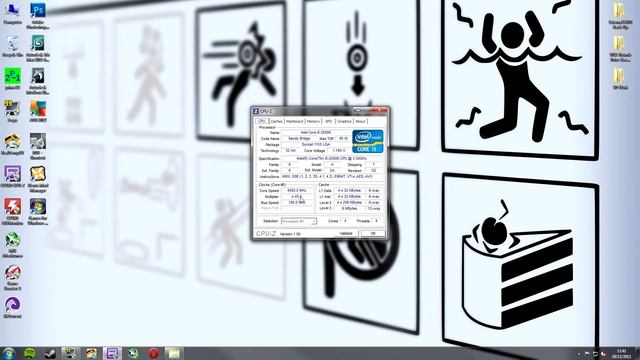Switch to the Caches tab in CPU-Z

click(276, 121)
